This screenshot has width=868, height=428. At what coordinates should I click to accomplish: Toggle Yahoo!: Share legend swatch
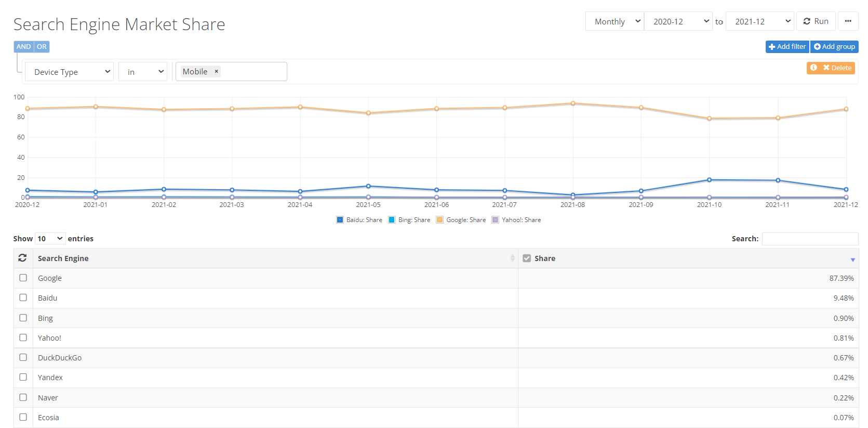[x=496, y=220]
